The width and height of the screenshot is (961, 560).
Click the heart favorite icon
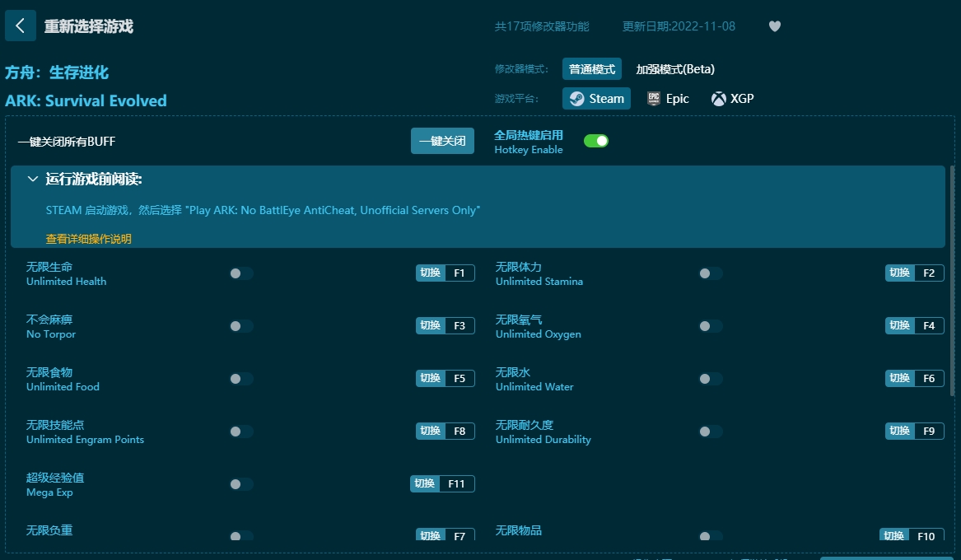click(775, 26)
